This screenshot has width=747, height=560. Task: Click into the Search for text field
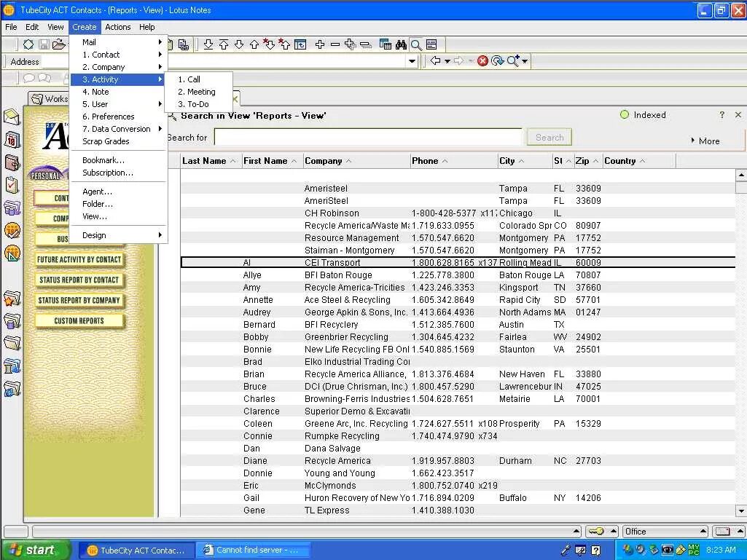[x=368, y=137]
